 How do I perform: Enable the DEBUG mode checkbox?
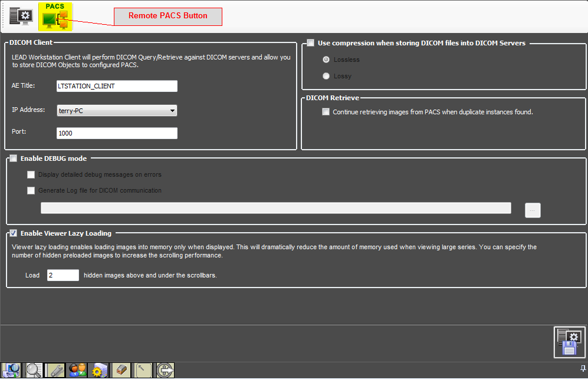(x=14, y=158)
